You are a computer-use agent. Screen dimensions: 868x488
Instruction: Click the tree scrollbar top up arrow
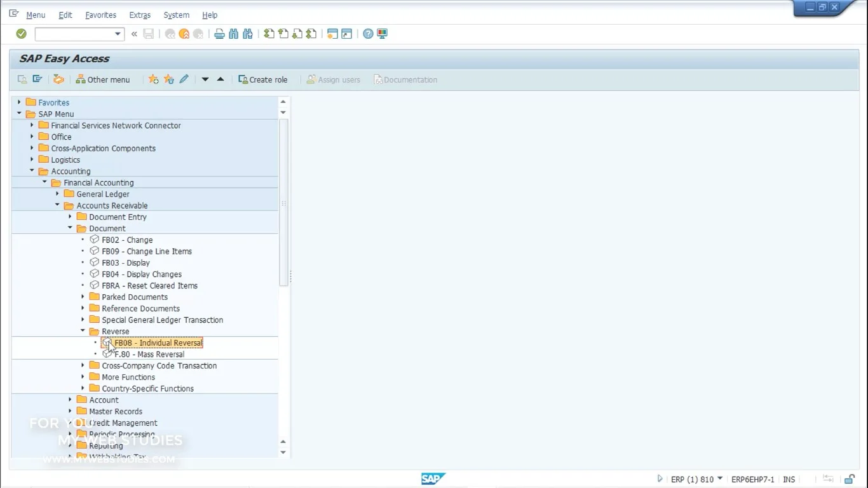[283, 102]
